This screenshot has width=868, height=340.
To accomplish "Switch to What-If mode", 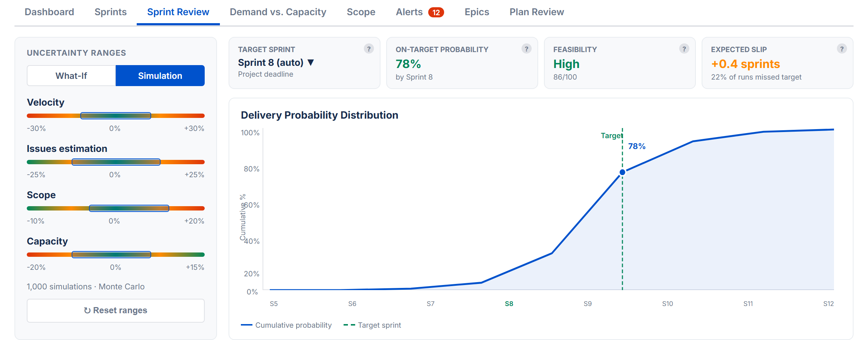I will click(x=71, y=75).
